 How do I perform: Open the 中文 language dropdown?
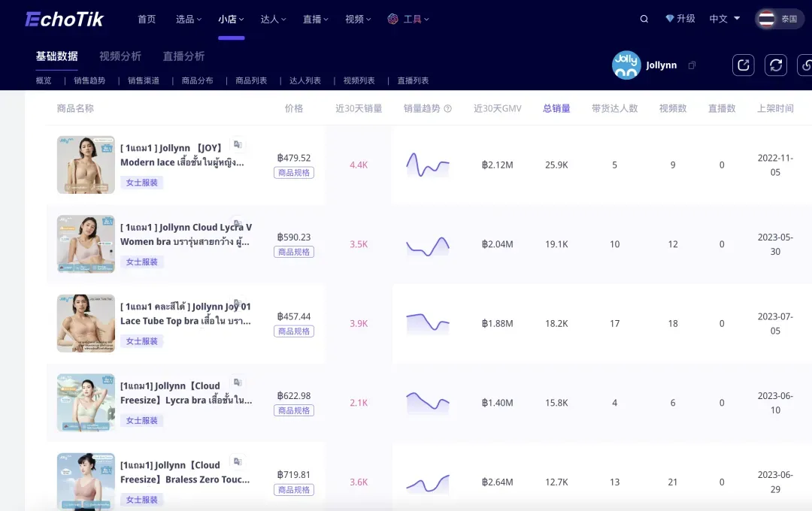[x=725, y=19]
